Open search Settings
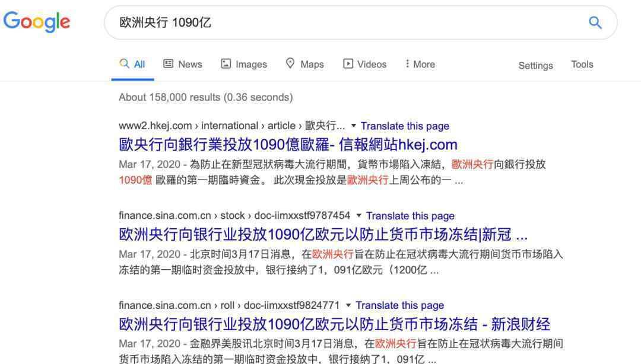The width and height of the screenshot is (641, 364). (x=535, y=65)
